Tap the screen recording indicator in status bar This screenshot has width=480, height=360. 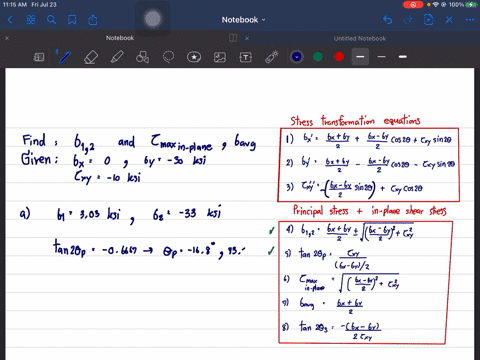tap(413, 5)
